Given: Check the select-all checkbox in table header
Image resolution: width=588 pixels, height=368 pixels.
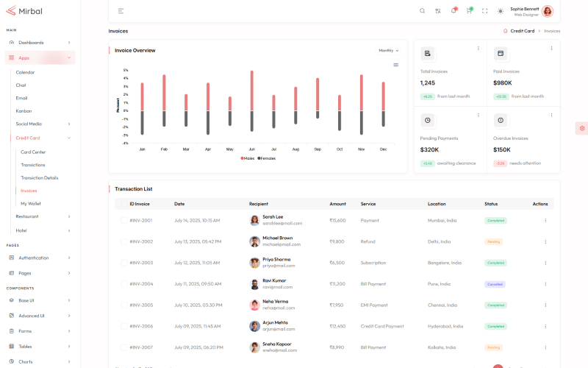Looking at the screenshot, I should [x=123, y=204].
